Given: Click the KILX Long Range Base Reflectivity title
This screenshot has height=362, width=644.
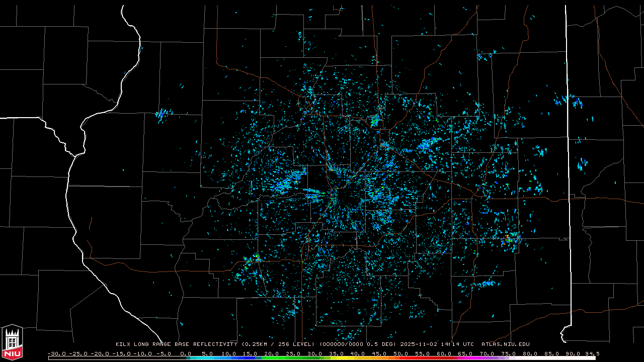Looking at the screenshot, I should coord(176,344).
